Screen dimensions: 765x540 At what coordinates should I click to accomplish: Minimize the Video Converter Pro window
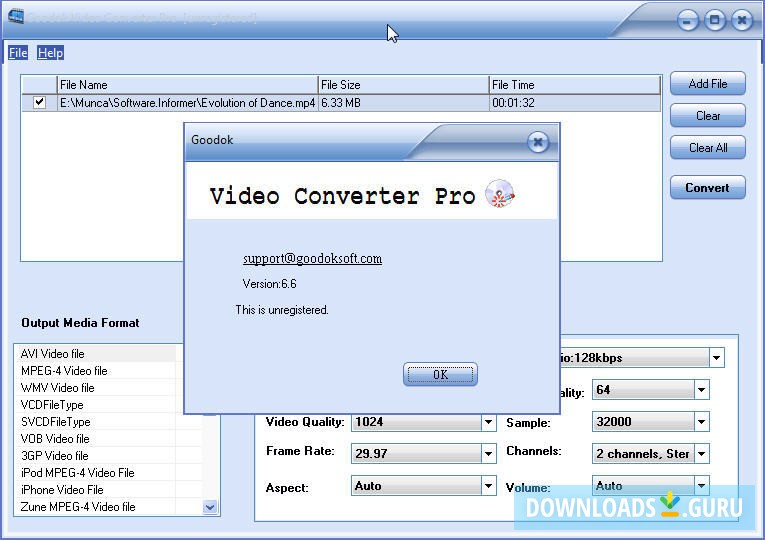click(x=688, y=20)
